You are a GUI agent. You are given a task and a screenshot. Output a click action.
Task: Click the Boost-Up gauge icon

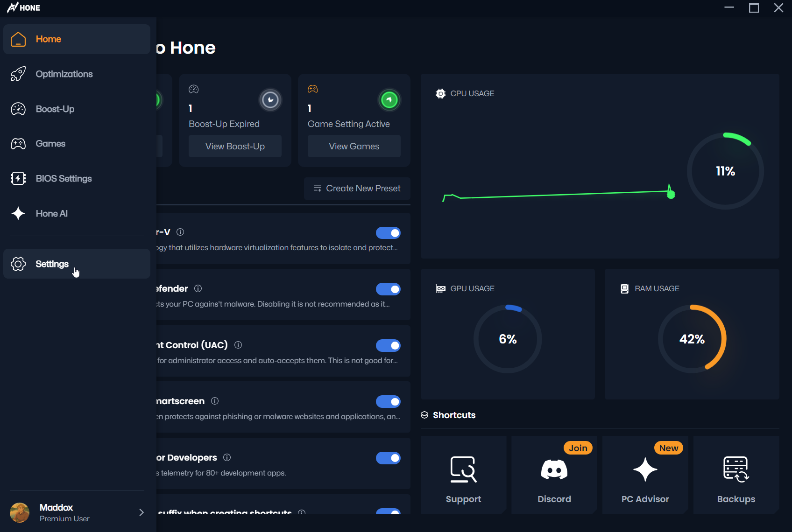point(18,109)
